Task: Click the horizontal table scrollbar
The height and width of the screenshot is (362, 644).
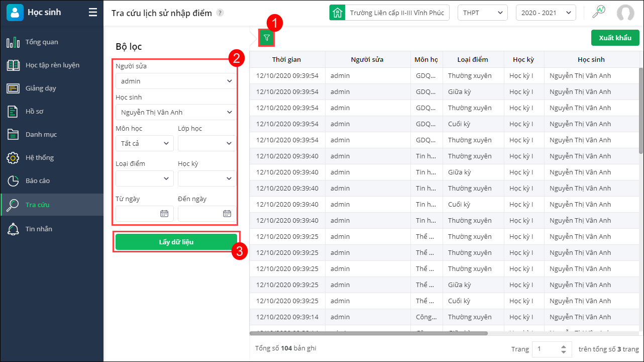Action: tap(369, 333)
